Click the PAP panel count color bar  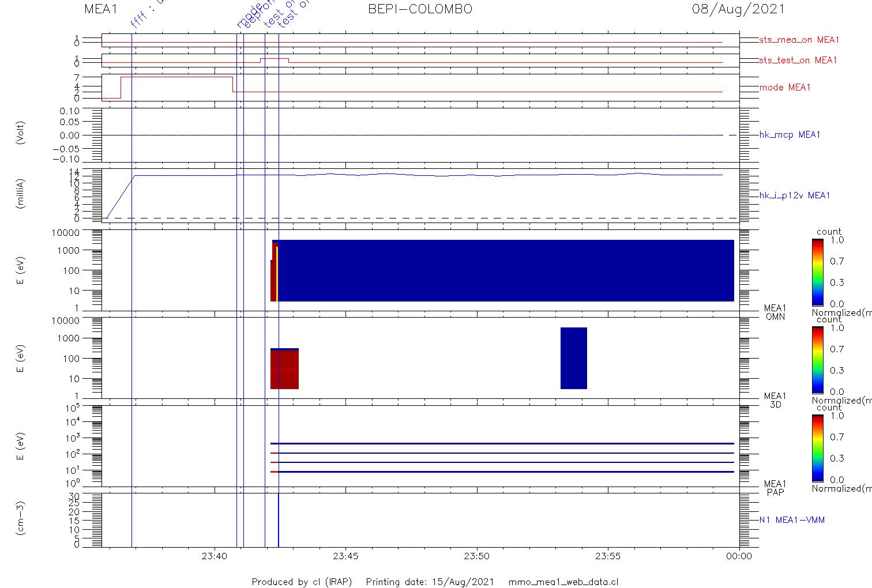[x=817, y=447]
